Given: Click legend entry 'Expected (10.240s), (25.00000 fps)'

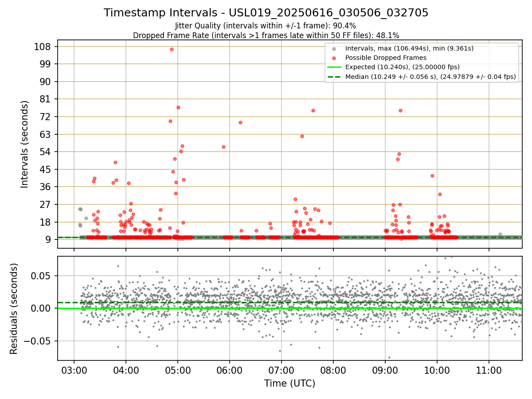Looking at the screenshot, I should pos(402,67).
